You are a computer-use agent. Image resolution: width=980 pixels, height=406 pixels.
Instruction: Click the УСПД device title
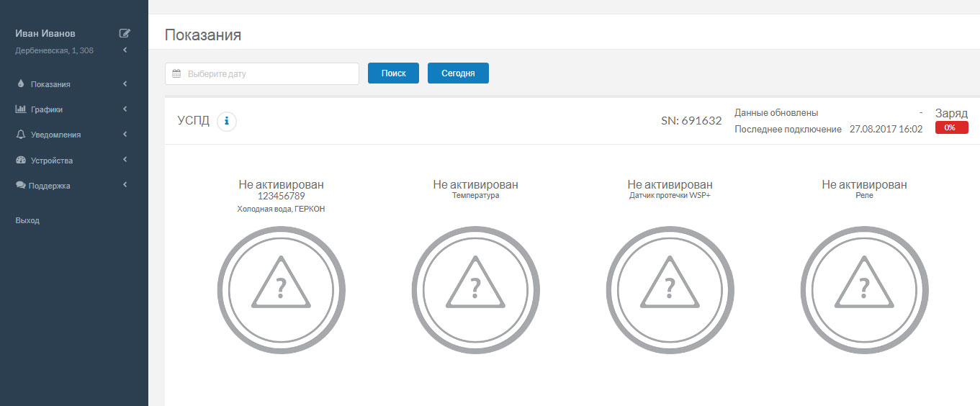pos(194,120)
